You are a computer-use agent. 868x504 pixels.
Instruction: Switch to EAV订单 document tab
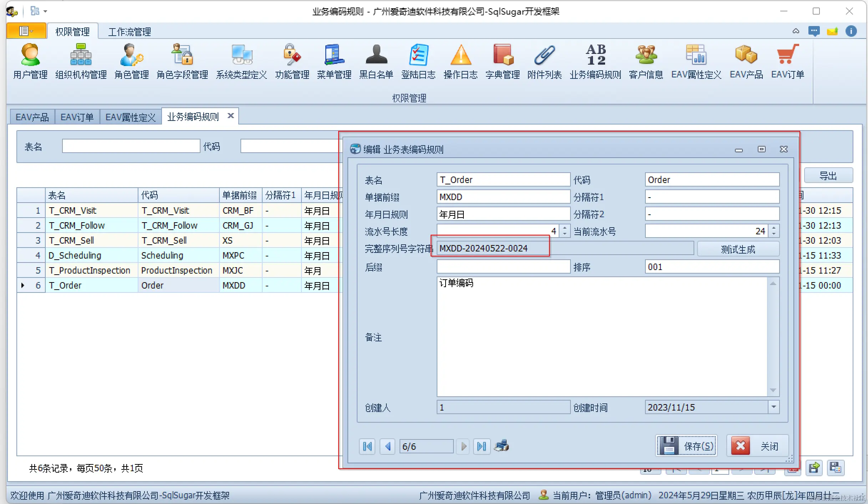(77, 117)
